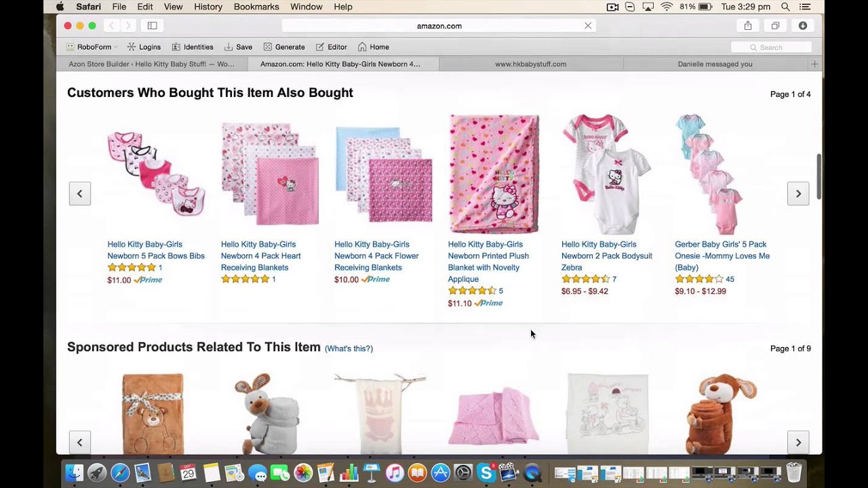Viewport: 868px width, 488px height.
Task: Expand the RoboForm dropdown menu
Action: click(92, 47)
